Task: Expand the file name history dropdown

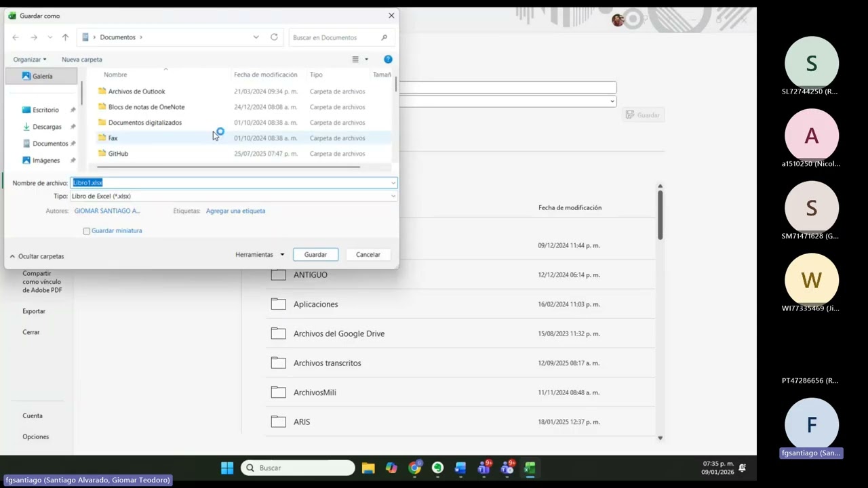Action: 393,183
